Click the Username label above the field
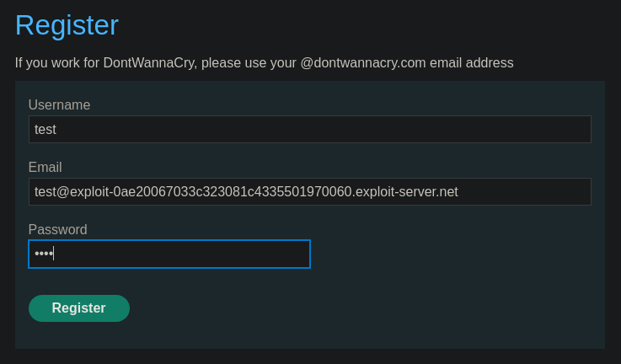Image resolution: width=621 pixels, height=364 pixels. click(x=60, y=105)
